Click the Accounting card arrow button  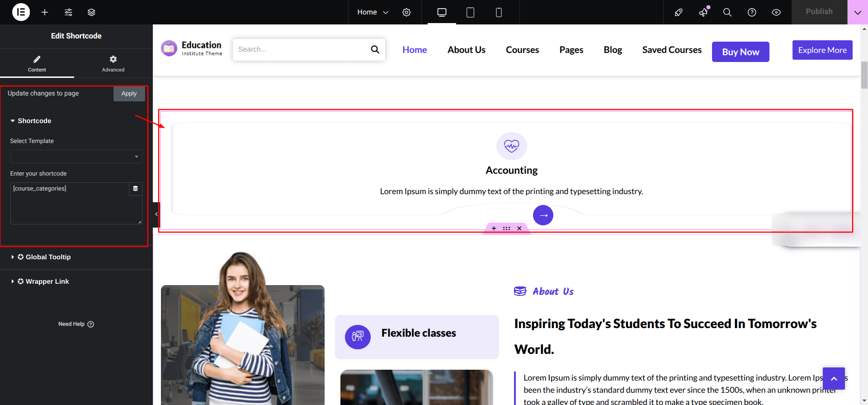click(543, 215)
